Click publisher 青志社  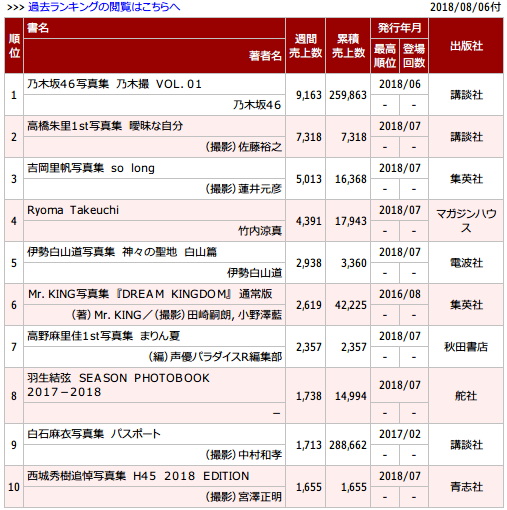[466, 487]
